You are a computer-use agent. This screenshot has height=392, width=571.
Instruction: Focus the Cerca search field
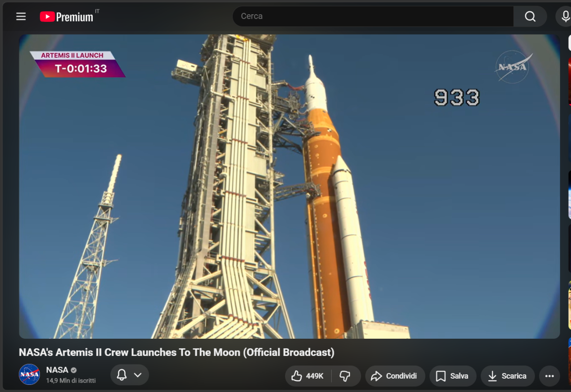coord(371,17)
